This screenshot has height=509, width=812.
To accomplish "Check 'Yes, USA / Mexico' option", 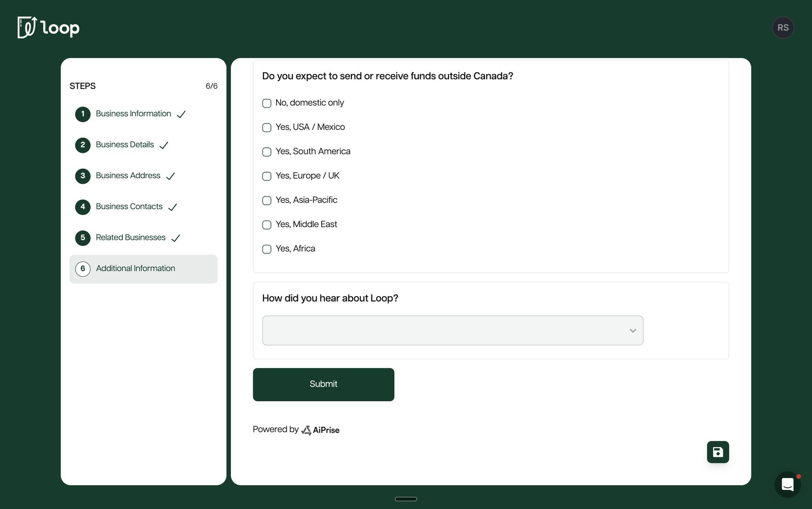I will (266, 128).
